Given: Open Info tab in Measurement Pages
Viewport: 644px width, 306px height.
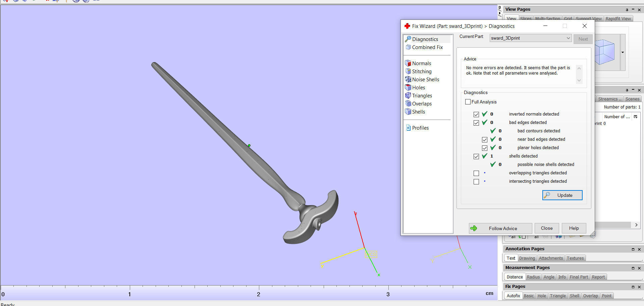Looking at the screenshot, I should click(x=562, y=277).
